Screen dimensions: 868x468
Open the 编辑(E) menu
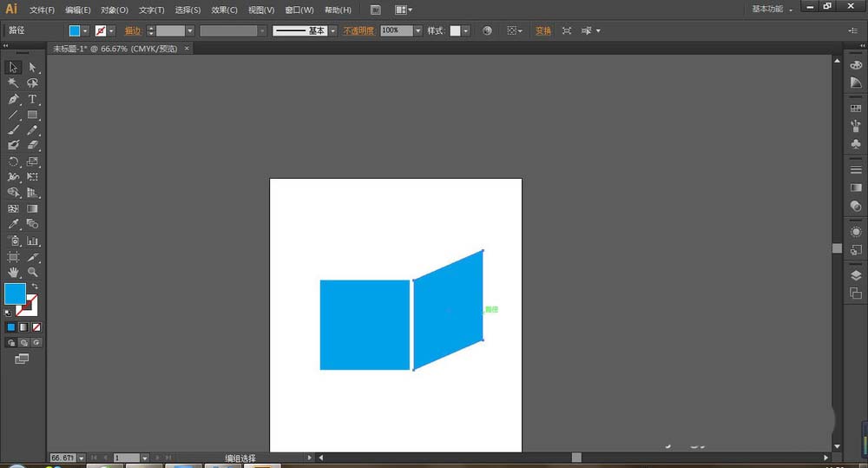77,10
